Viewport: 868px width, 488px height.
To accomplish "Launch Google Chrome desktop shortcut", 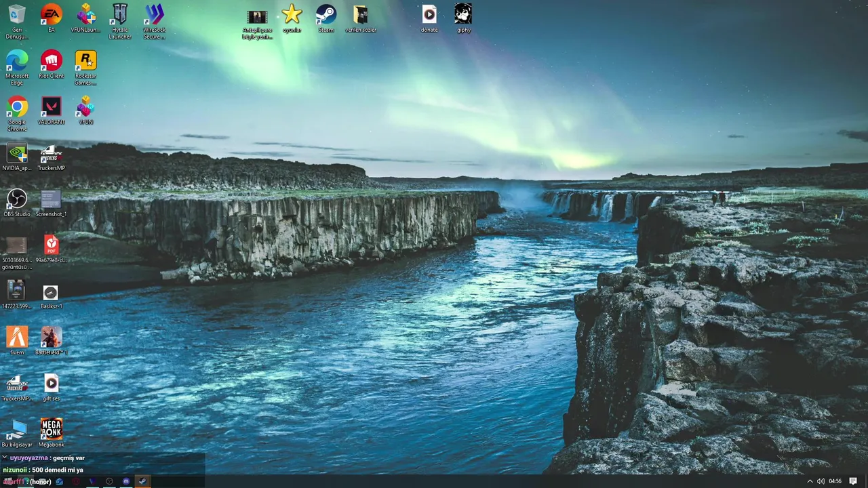I will coord(17,114).
